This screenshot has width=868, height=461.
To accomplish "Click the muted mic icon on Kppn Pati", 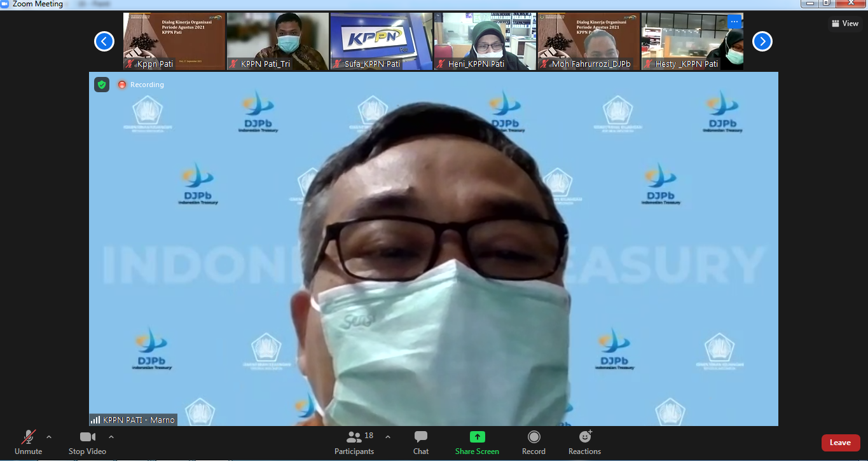I will click(x=130, y=64).
